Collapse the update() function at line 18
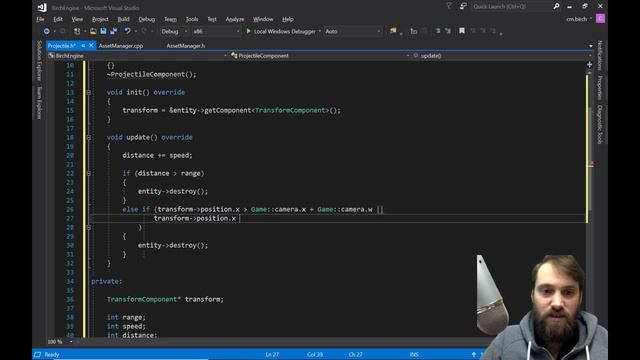The width and height of the screenshot is (640, 360). click(x=89, y=137)
